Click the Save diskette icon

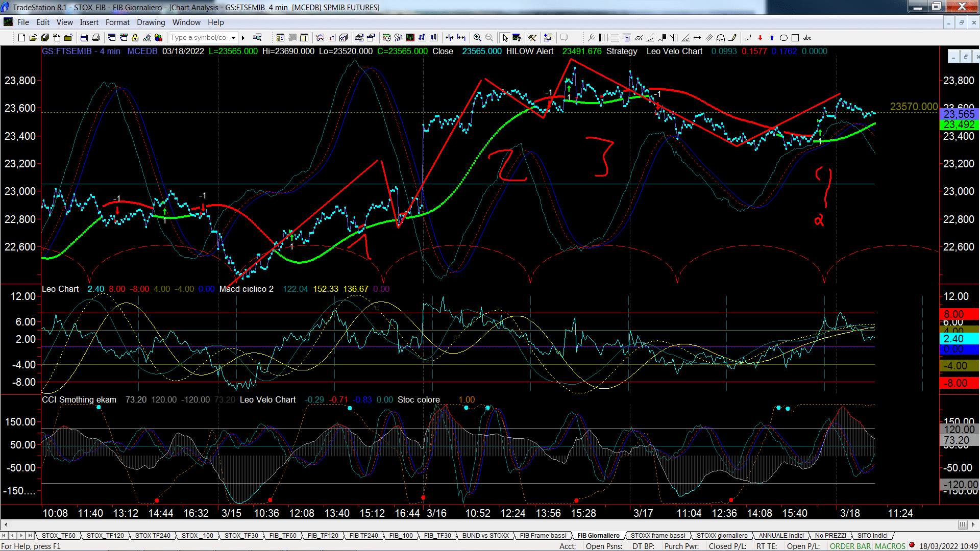84,38
